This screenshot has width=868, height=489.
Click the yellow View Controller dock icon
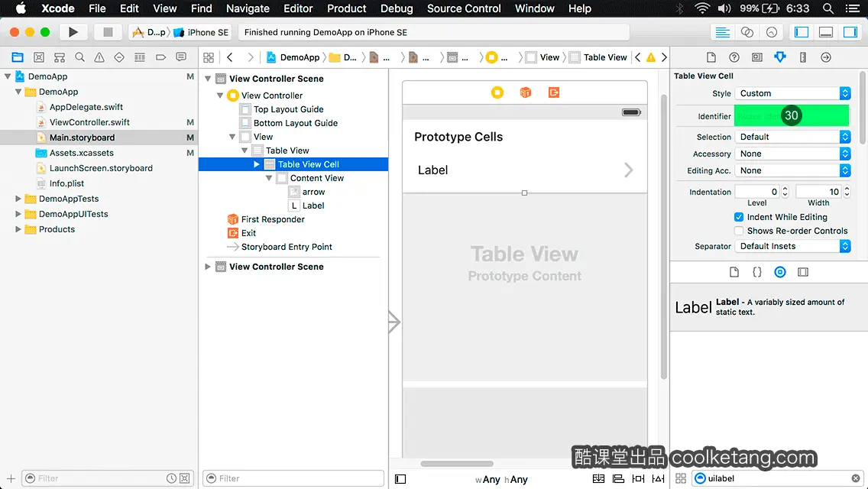497,92
